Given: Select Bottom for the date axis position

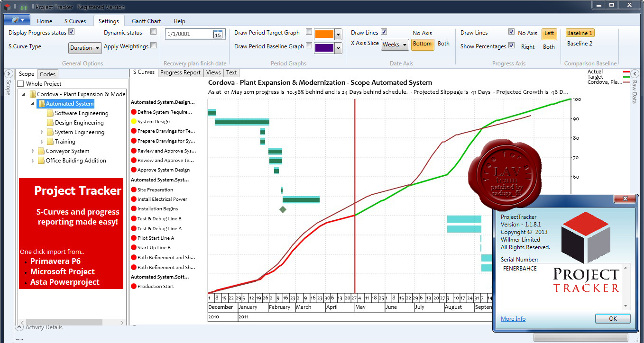Looking at the screenshot, I should pyautogui.click(x=422, y=44).
